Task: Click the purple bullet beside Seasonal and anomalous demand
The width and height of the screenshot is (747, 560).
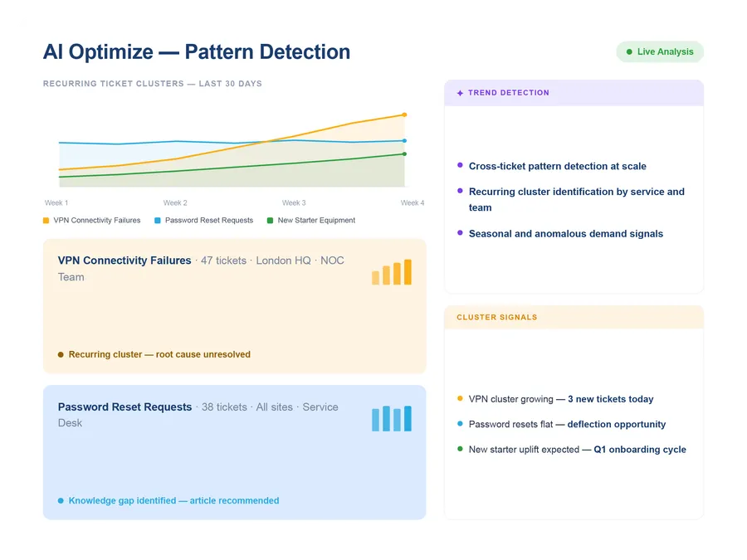Action: tap(460, 233)
